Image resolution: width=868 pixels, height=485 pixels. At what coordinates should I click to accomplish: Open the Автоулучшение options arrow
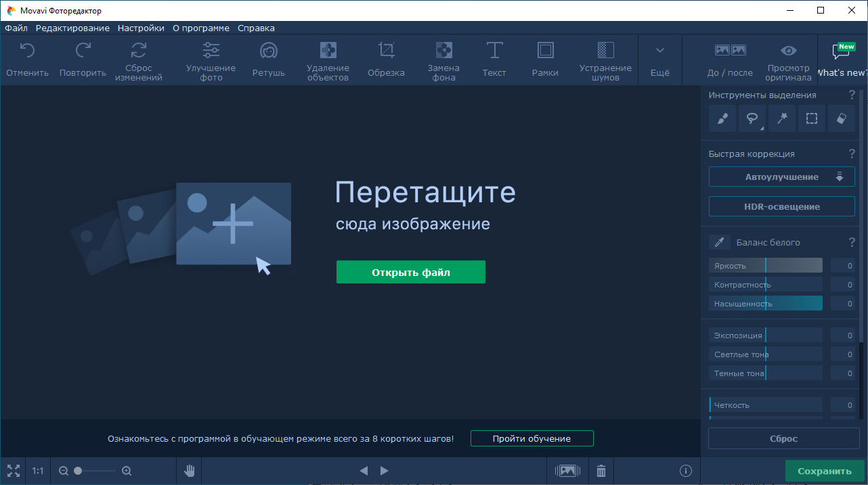point(840,177)
